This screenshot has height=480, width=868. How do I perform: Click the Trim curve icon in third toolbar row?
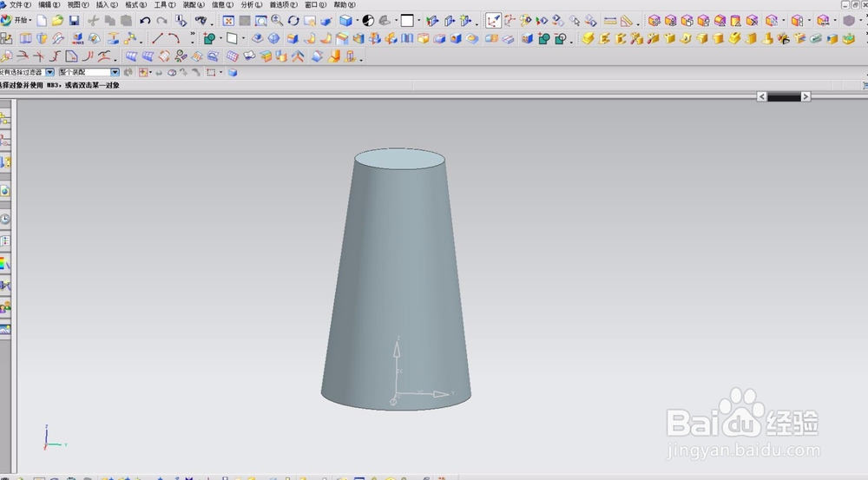[23, 56]
